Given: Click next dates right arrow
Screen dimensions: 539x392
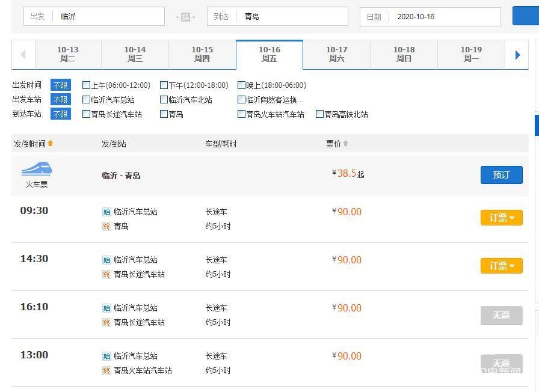Looking at the screenshot, I should (517, 55).
